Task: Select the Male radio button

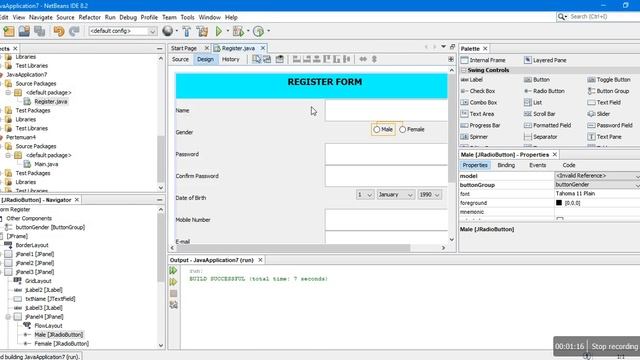Action: coord(383,129)
